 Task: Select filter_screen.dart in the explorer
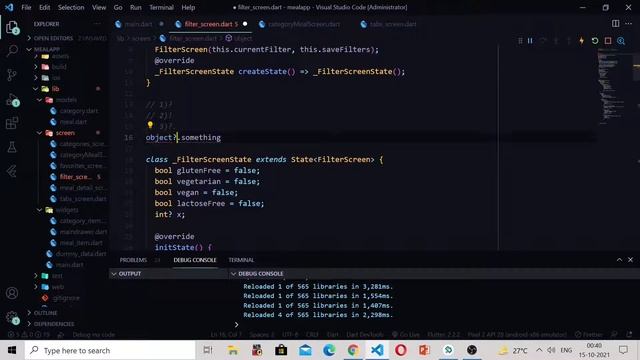coord(75,177)
